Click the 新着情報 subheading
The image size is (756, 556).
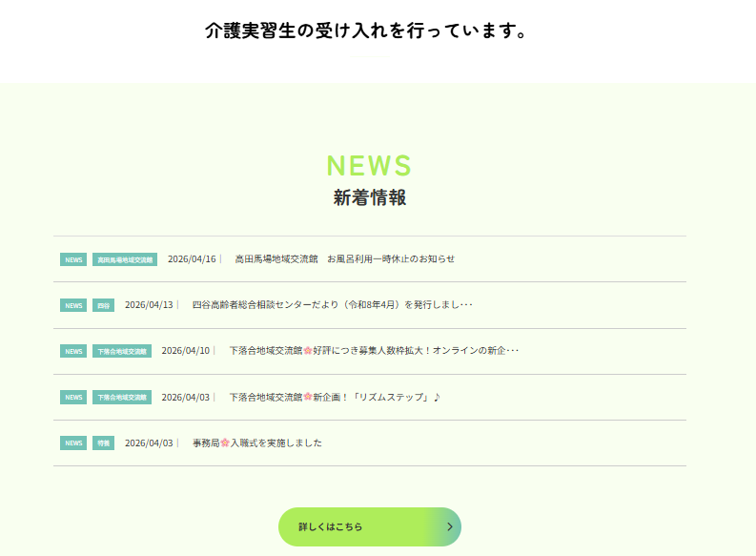369,198
